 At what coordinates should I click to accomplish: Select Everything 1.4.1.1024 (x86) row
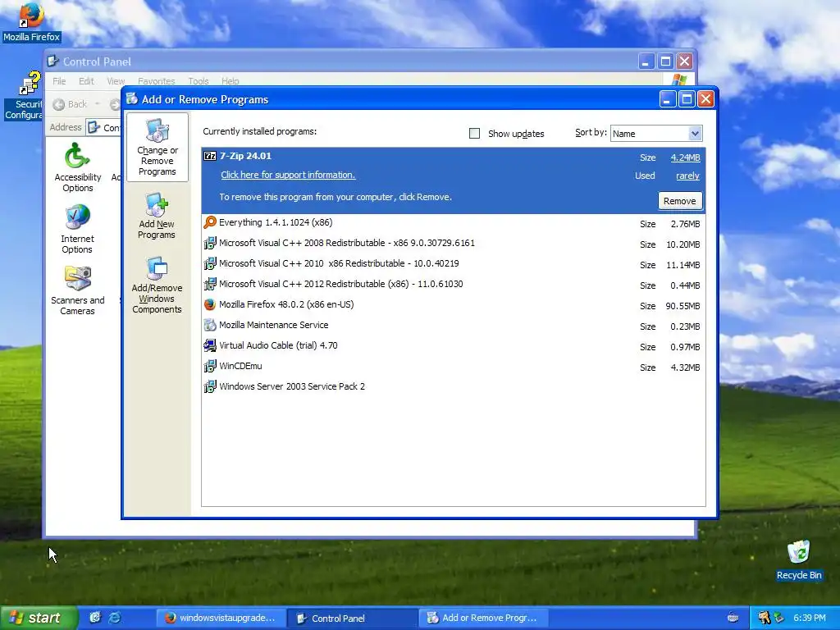point(453,223)
